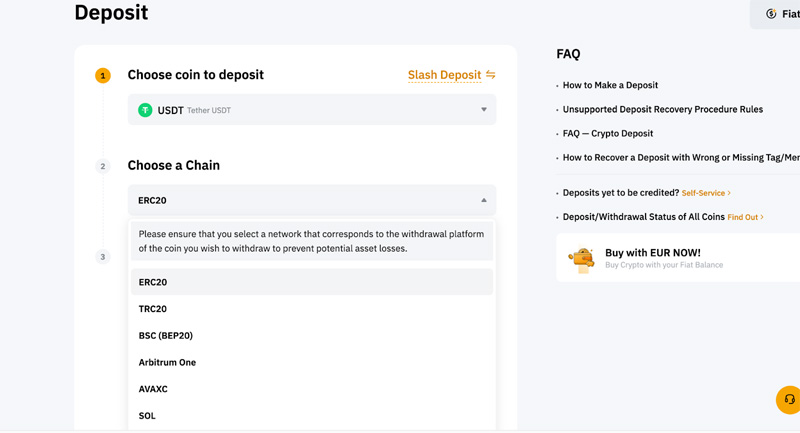Open the Slash Deposit link
800x433 pixels.
tap(444, 75)
